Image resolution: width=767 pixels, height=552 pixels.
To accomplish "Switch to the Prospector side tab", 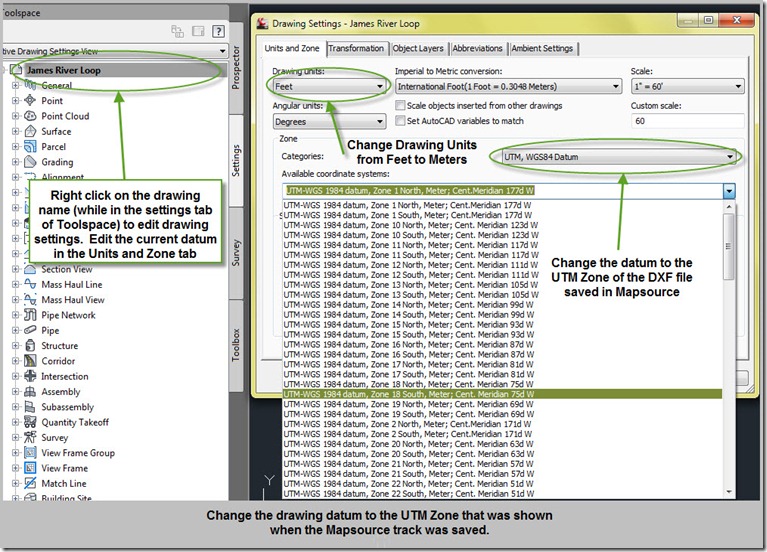I will click(x=236, y=68).
